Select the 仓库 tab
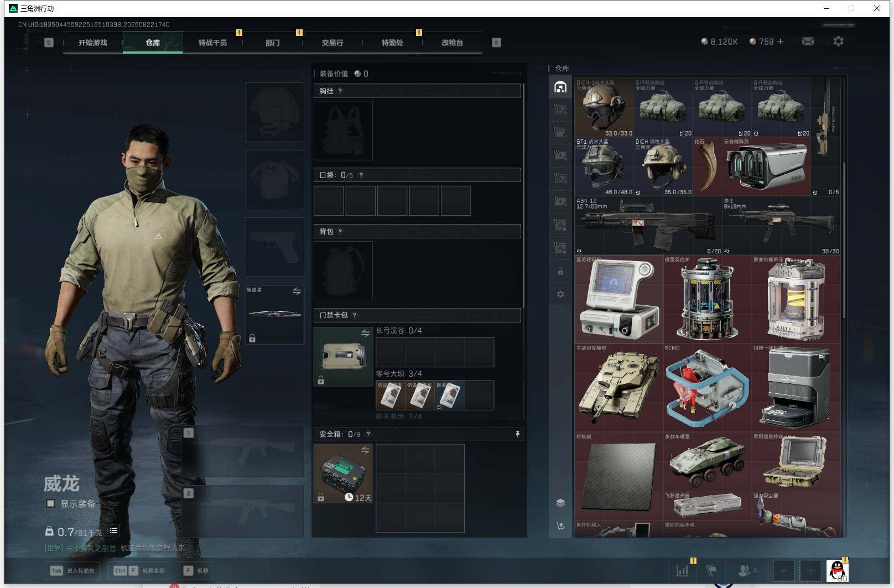This screenshot has width=894, height=588. 153,43
